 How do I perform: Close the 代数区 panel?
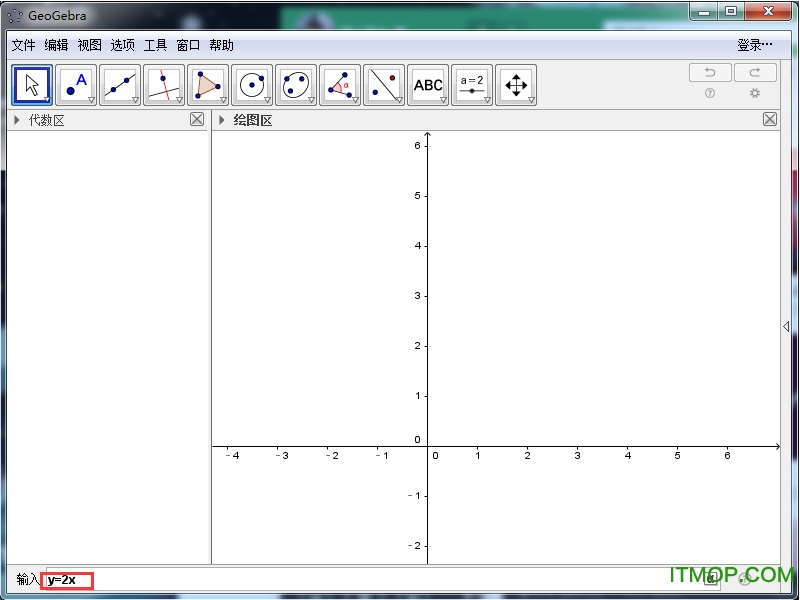click(197, 118)
